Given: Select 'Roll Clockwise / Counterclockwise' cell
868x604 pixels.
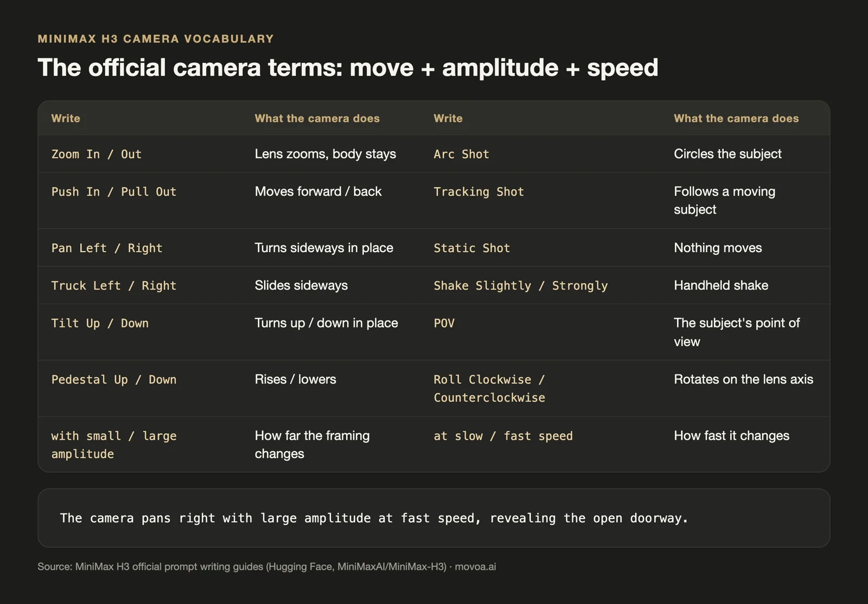Looking at the screenshot, I should pyautogui.click(x=489, y=389).
